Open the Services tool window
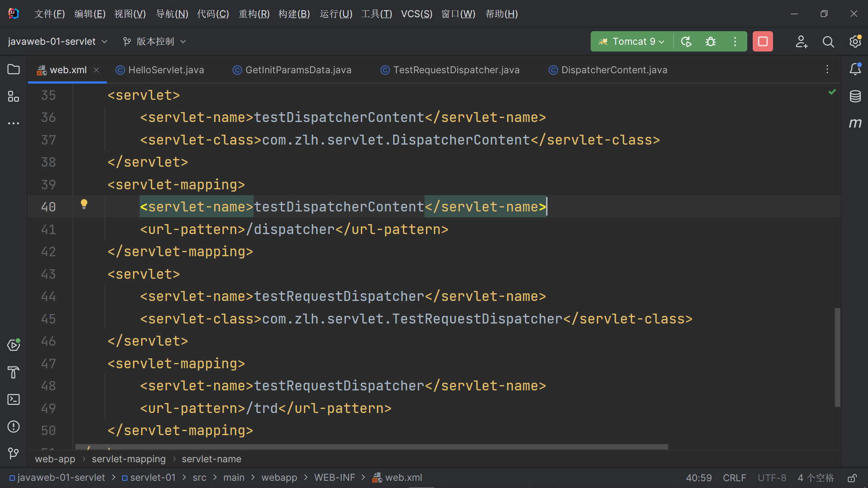The image size is (868, 488). (13, 345)
